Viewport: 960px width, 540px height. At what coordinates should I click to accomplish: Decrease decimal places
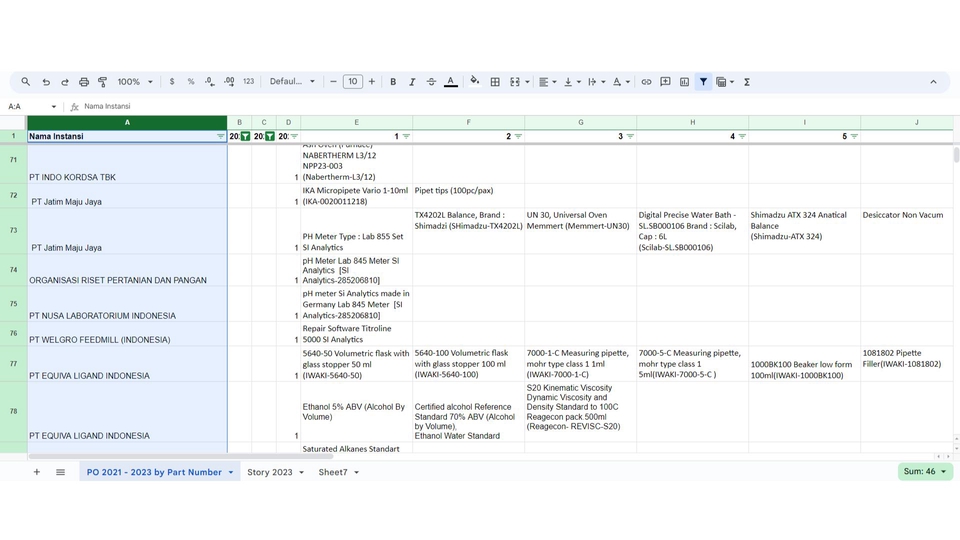click(210, 81)
